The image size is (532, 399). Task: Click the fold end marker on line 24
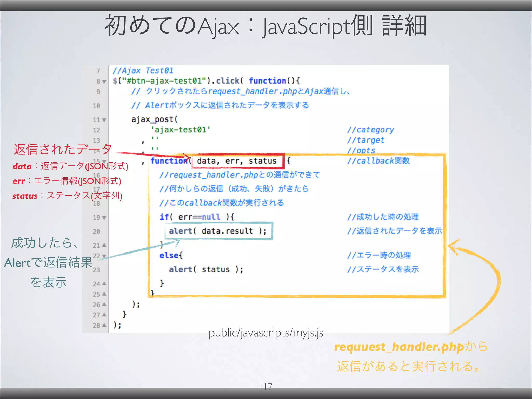tap(104, 283)
